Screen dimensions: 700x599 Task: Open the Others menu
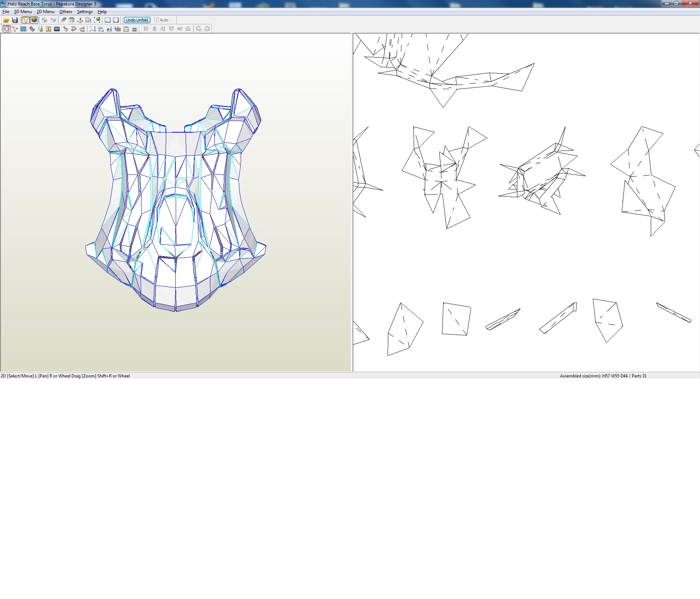[66, 12]
